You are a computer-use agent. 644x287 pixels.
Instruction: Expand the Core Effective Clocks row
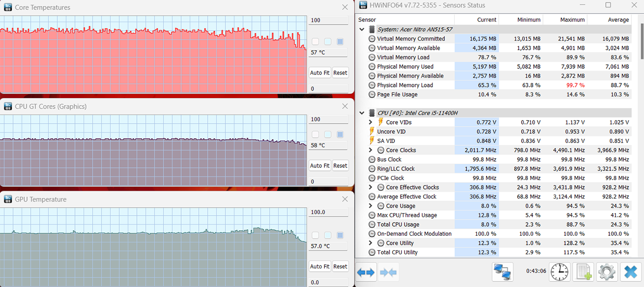click(x=371, y=187)
